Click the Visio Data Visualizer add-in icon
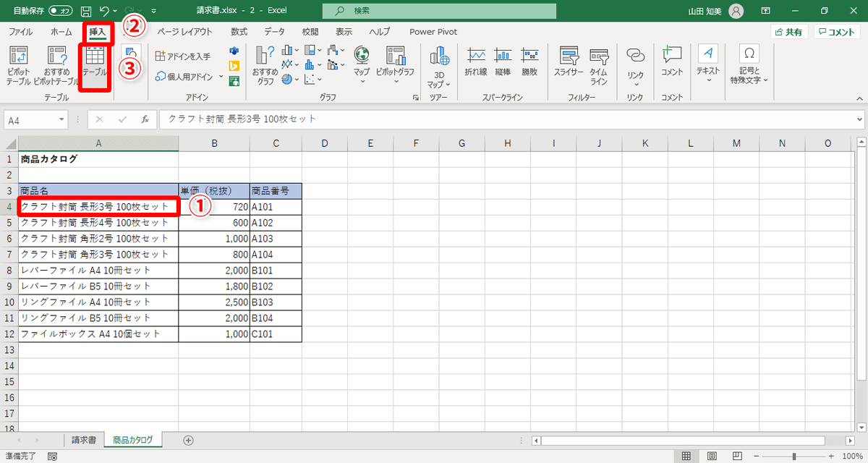868x463 pixels. tap(234, 50)
